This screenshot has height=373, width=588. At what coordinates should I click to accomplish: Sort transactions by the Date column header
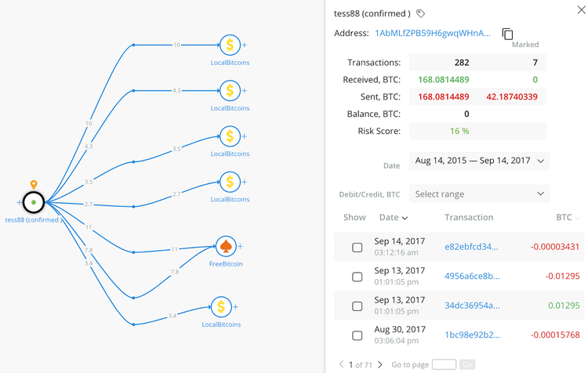click(x=393, y=218)
